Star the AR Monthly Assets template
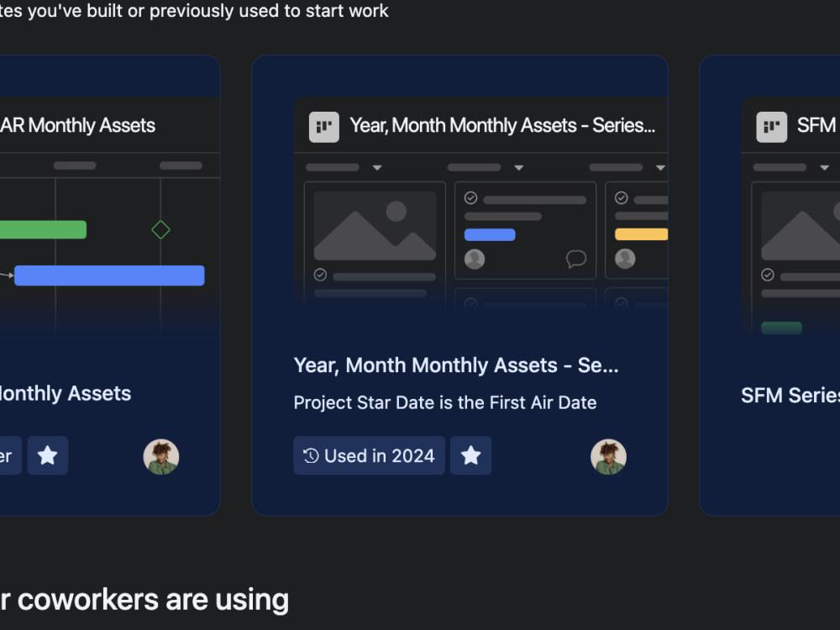 (x=48, y=455)
